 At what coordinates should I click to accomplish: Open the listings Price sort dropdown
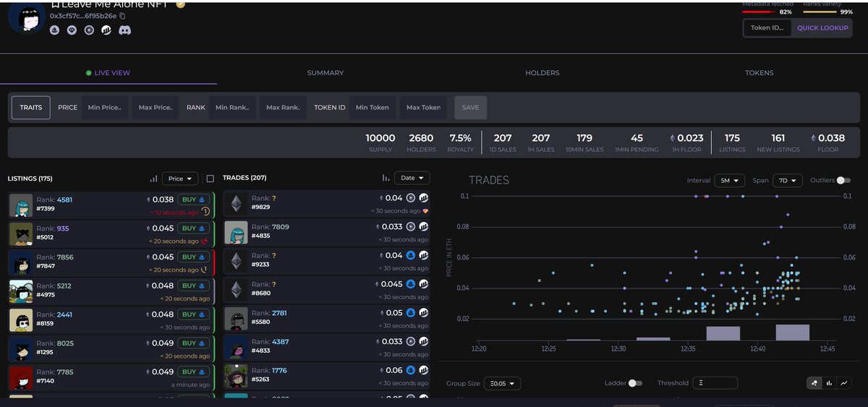tap(180, 178)
